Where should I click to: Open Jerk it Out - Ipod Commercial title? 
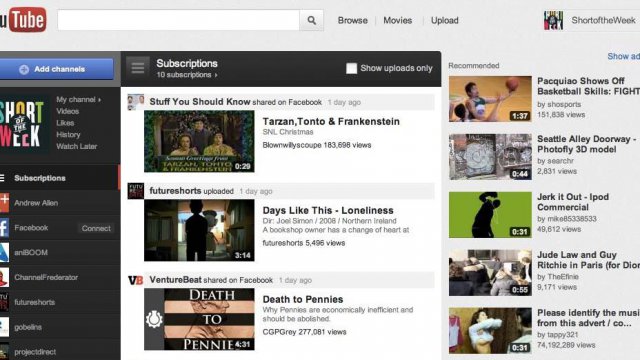(573, 202)
